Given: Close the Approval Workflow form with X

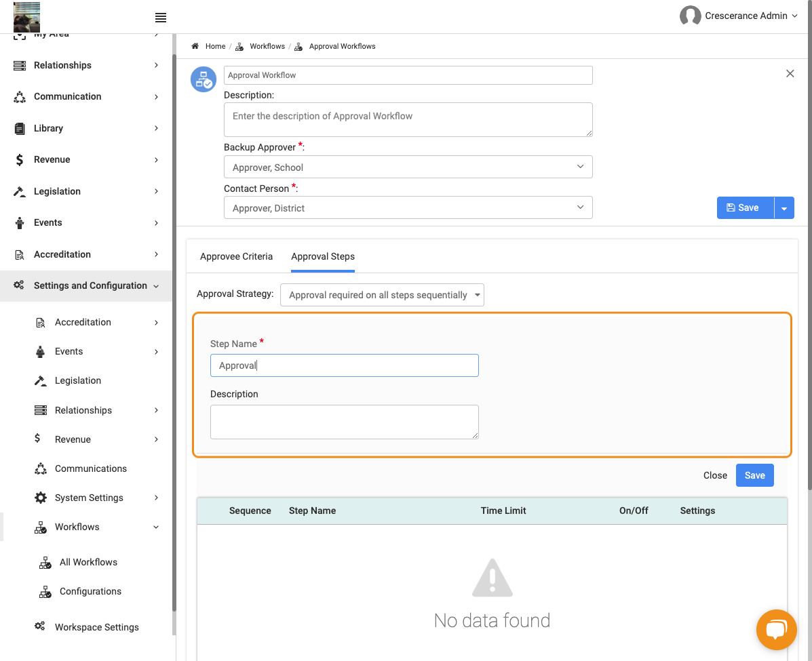Looking at the screenshot, I should tap(790, 73).
